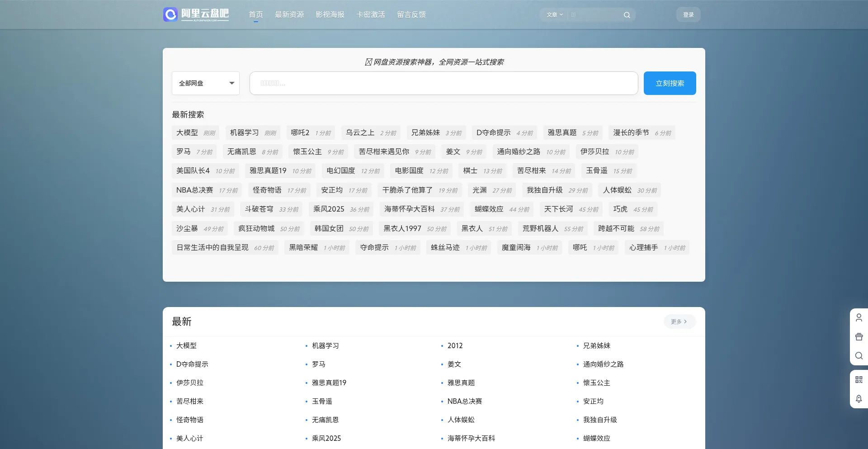Click the gift box sidebar icon
This screenshot has height=449, width=868.
point(859,337)
